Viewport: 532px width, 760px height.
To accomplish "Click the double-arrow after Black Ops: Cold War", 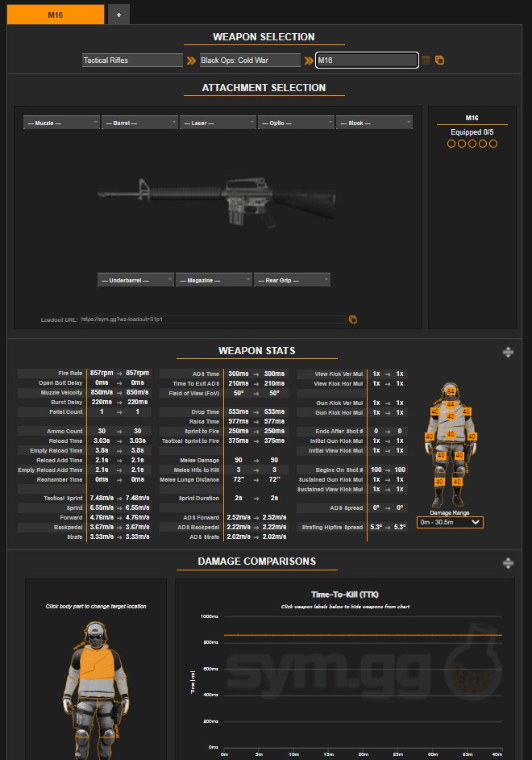I will 309,61.
